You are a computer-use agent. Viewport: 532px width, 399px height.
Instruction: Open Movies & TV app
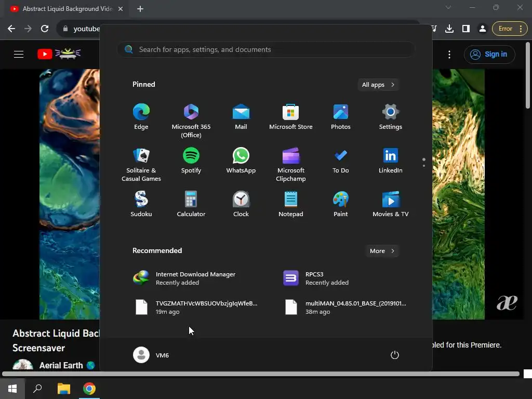point(391,204)
